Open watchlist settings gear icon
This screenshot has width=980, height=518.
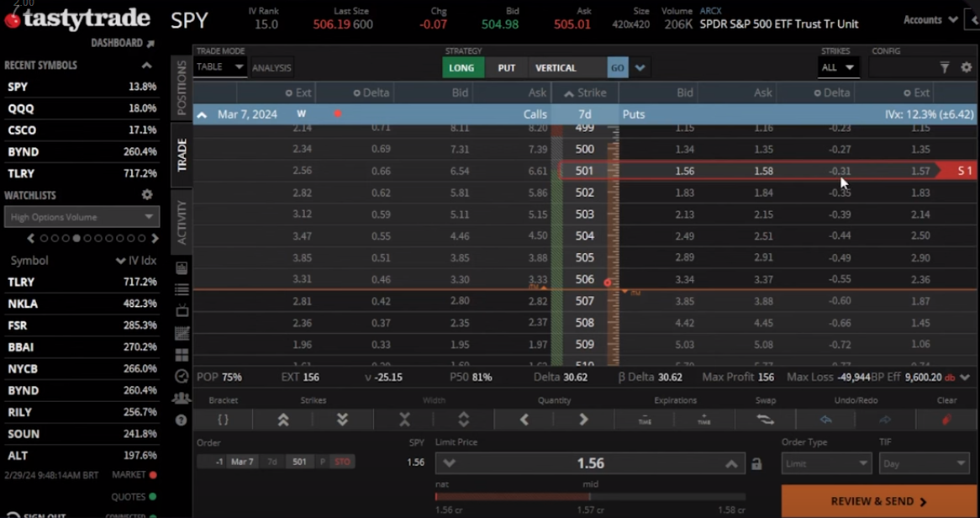[x=147, y=195]
